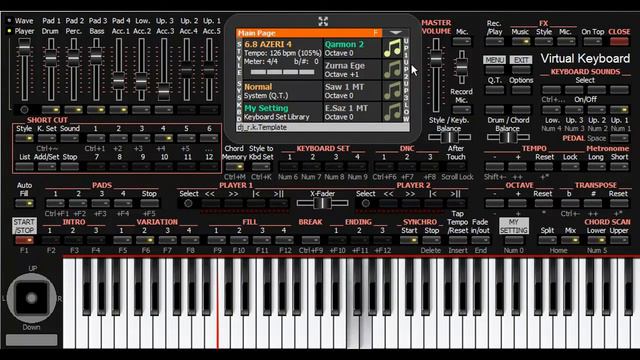
Task: Toggle the FX Music button
Action: [x=520, y=41]
